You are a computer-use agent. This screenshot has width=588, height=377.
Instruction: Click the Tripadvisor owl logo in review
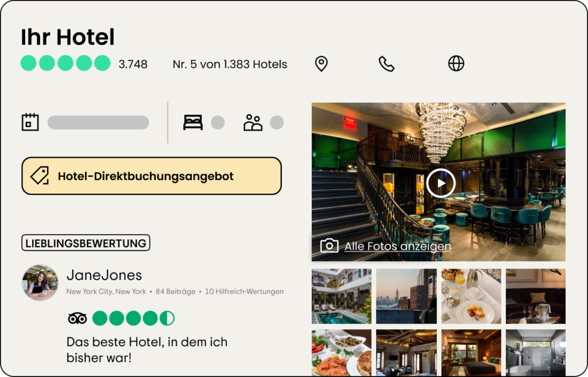(x=78, y=318)
